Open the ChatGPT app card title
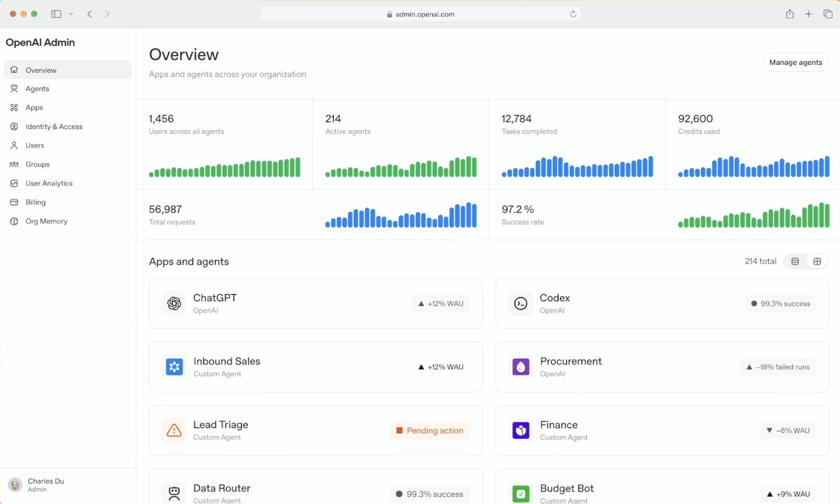This screenshot has width=840, height=504. click(x=215, y=298)
